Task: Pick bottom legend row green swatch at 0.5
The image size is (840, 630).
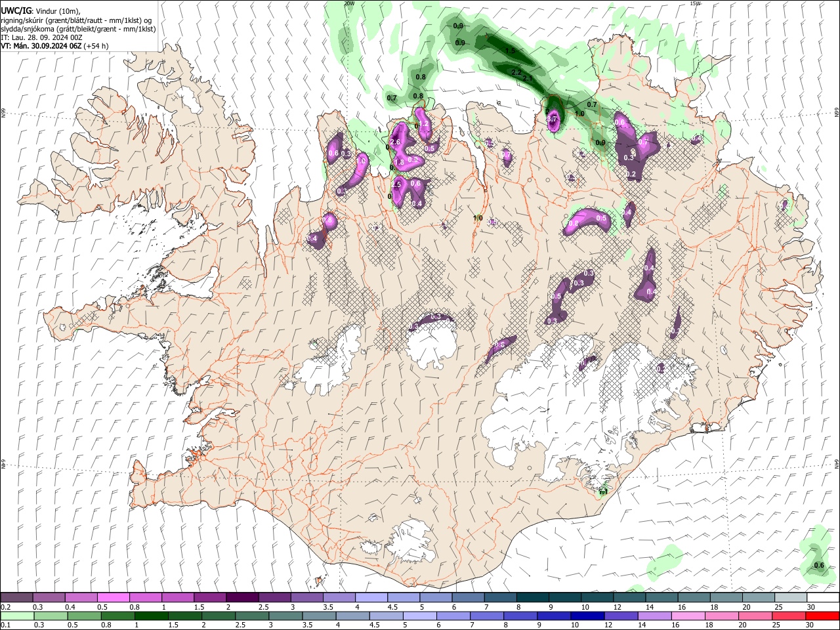Action: [85, 616]
